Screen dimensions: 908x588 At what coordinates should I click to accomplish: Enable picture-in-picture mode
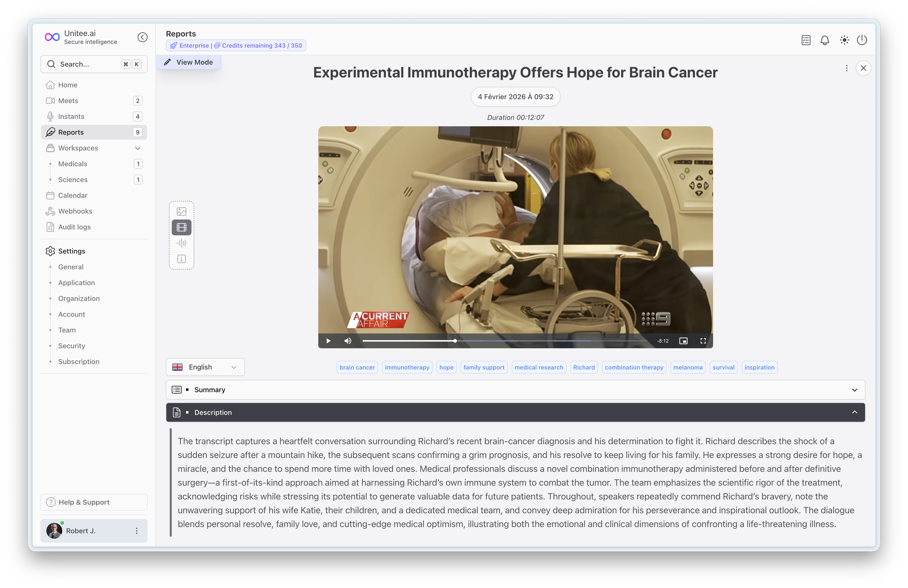pos(683,341)
